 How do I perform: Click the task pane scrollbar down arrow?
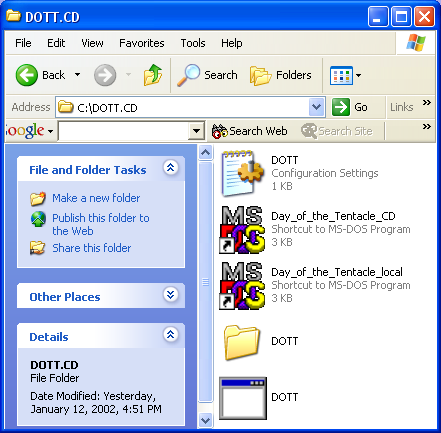pos(205,420)
